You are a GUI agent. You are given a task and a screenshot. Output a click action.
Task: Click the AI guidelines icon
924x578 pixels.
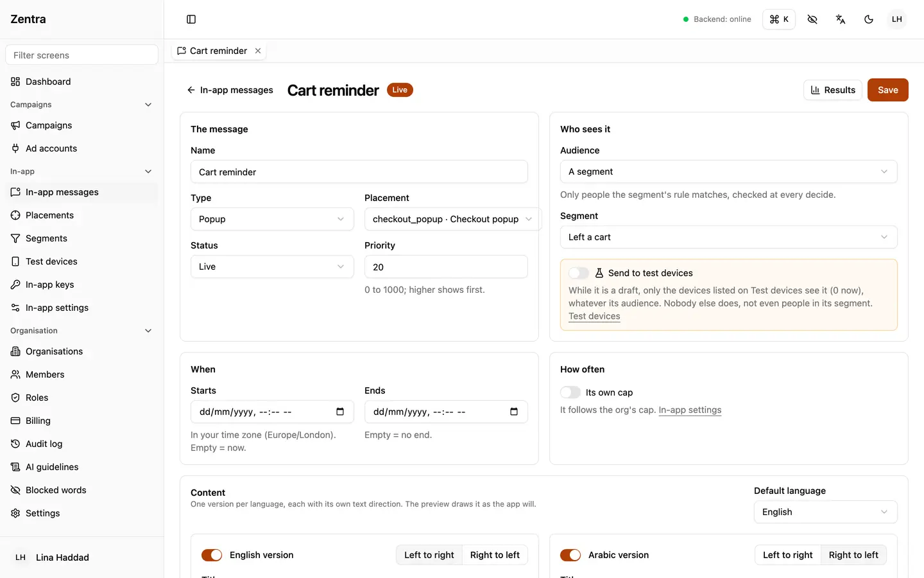click(x=15, y=467)
